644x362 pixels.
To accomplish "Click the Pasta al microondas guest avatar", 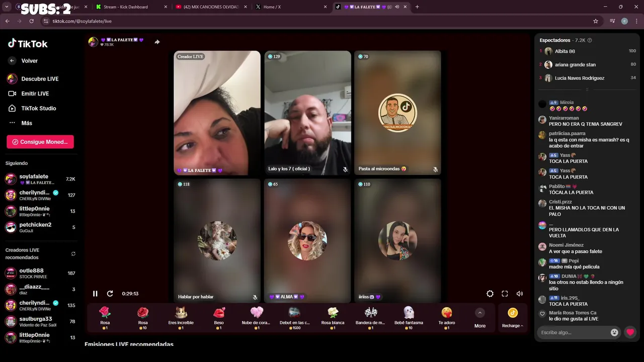I will (x=397, y=113).
